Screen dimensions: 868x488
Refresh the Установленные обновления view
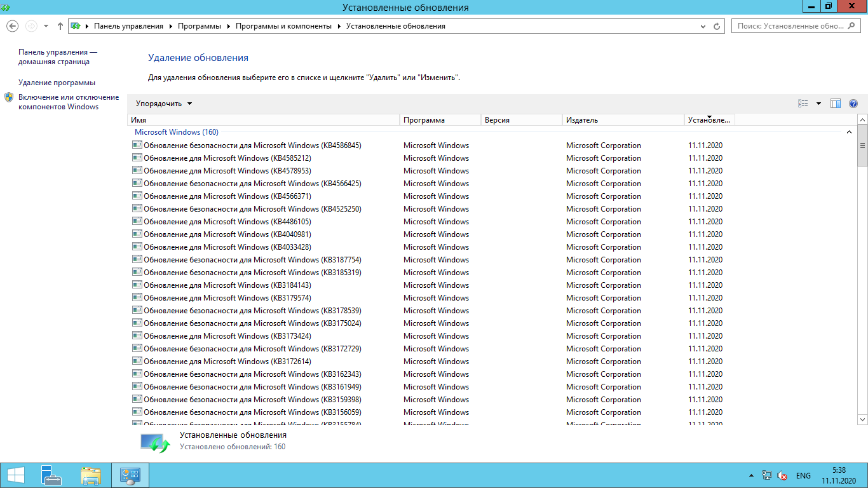click(717, 26)
